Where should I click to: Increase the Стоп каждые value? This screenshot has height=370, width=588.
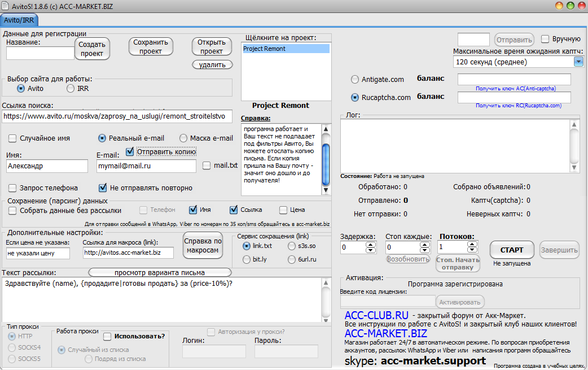(425, 244)
